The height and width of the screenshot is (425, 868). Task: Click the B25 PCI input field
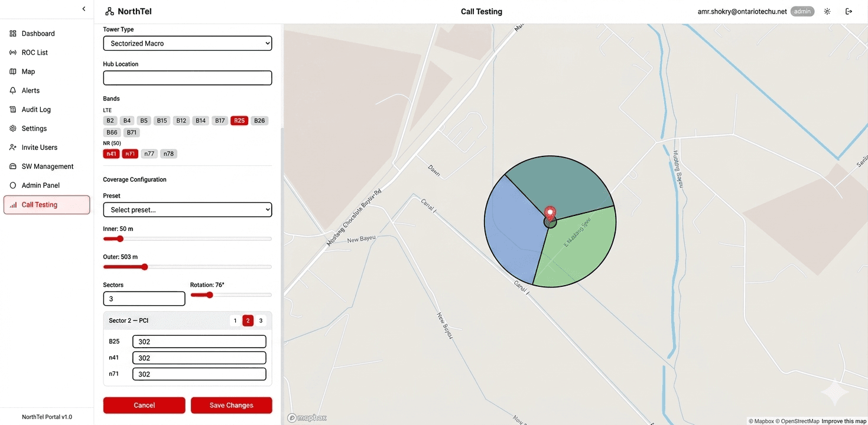click(x=199, y=342)
